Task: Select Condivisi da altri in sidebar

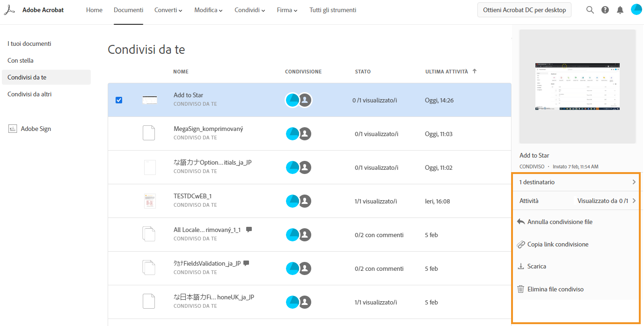Action: 29,94
